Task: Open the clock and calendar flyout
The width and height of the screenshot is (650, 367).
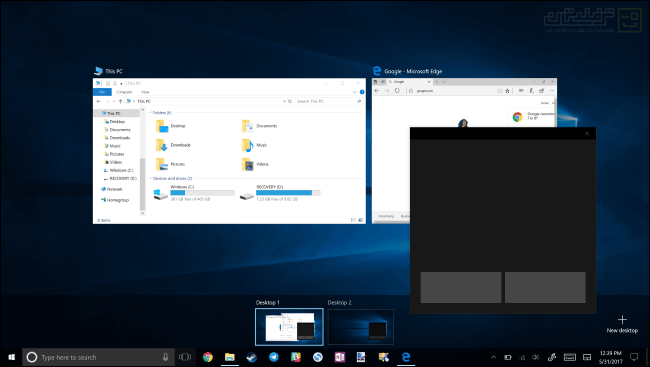Action: point(610,357)
